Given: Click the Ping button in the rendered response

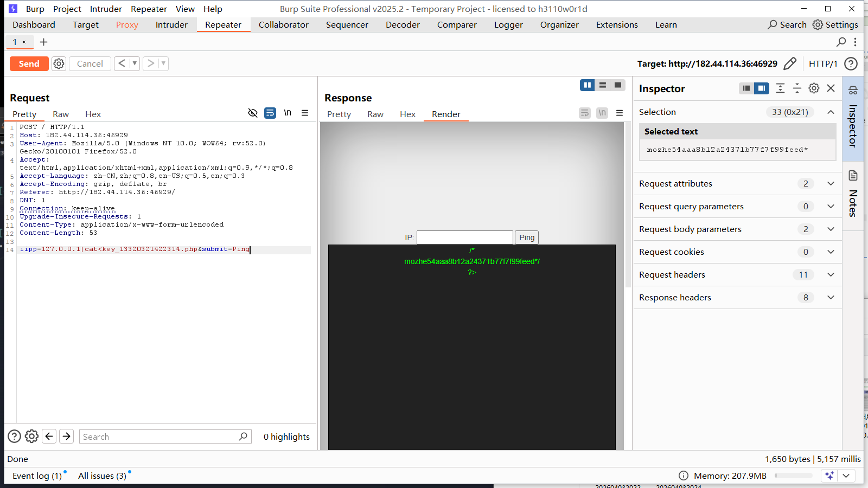Looking at the screenshot, I should (527, 237).
